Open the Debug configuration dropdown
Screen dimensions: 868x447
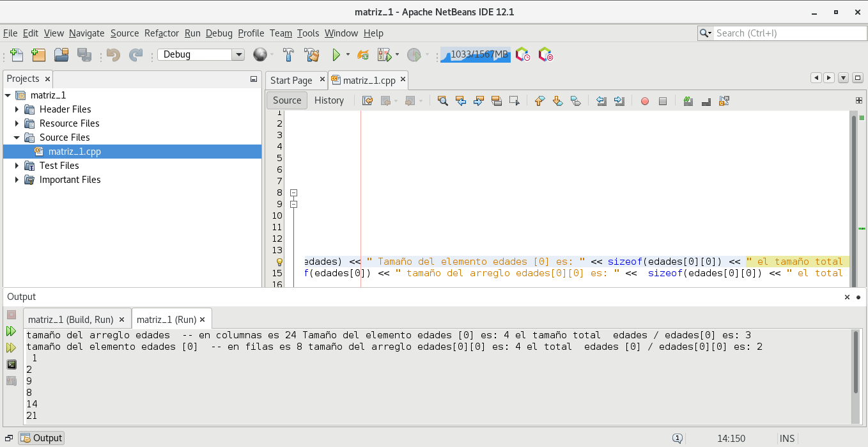click(x=238, y=55)
